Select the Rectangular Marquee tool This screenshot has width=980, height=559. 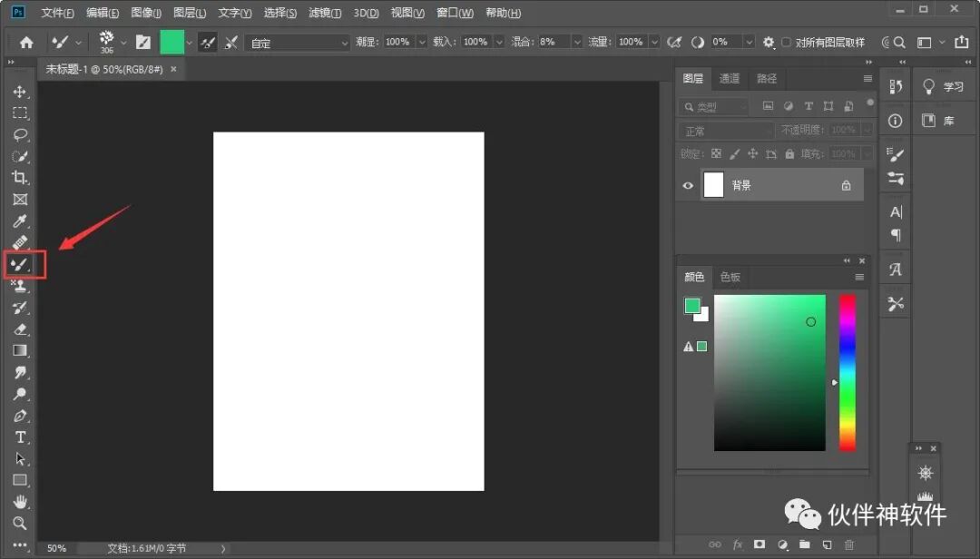[x=20, y=113]
